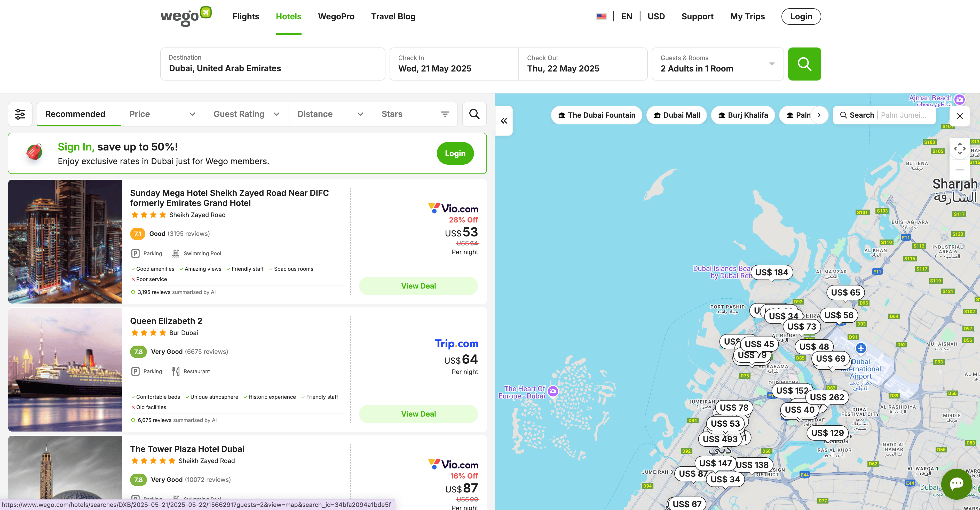Click View Deal for Queen Elizabeth 2

[x=418, y=414]
